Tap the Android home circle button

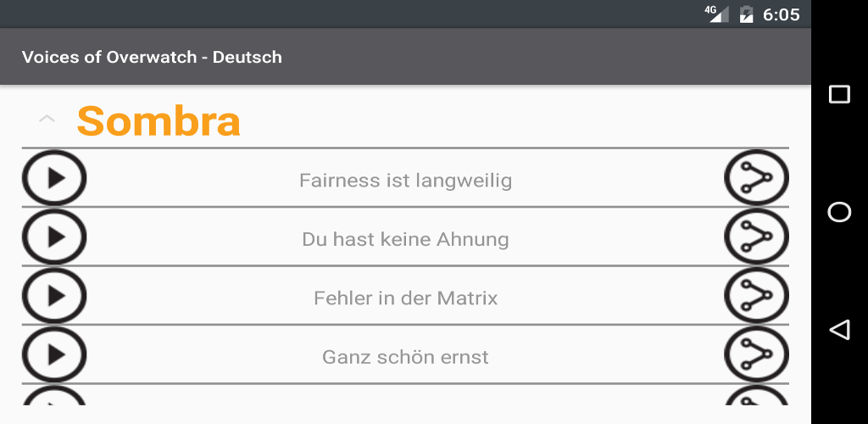coord(839,212)
